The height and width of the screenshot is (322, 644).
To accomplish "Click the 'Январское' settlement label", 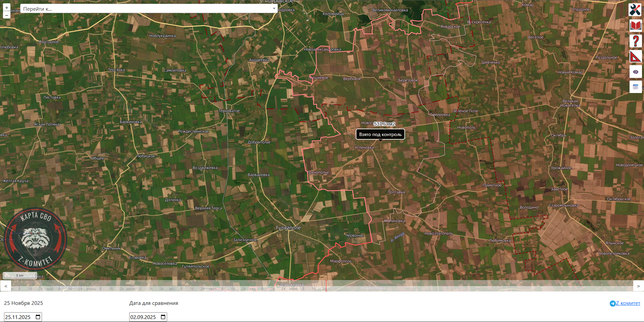I will 450,27.
